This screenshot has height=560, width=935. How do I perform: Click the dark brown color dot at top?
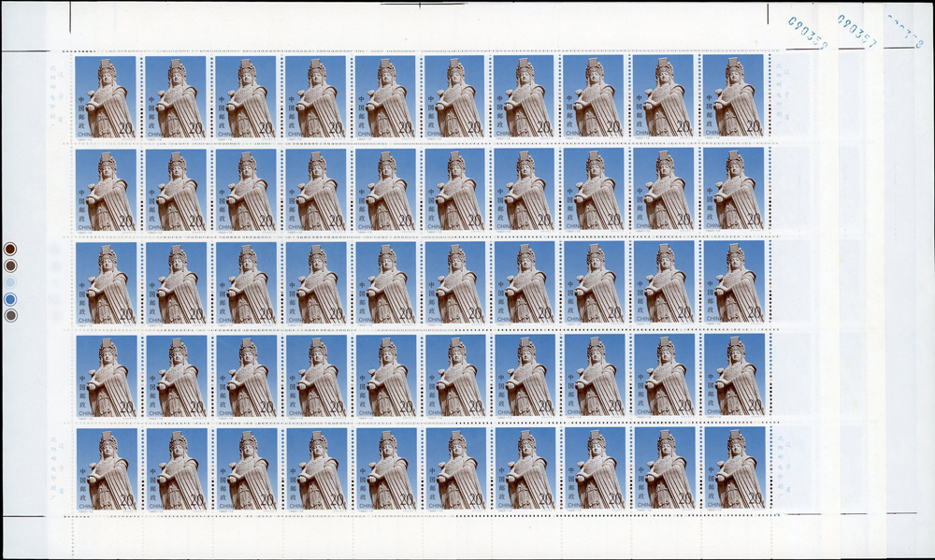point(10,249)
